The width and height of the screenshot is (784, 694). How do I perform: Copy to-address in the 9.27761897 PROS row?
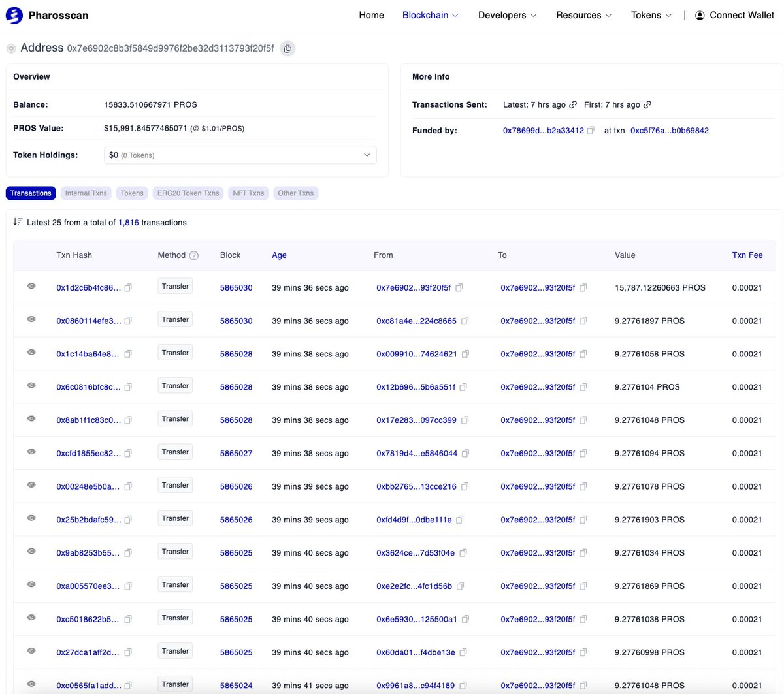point(583,321)
